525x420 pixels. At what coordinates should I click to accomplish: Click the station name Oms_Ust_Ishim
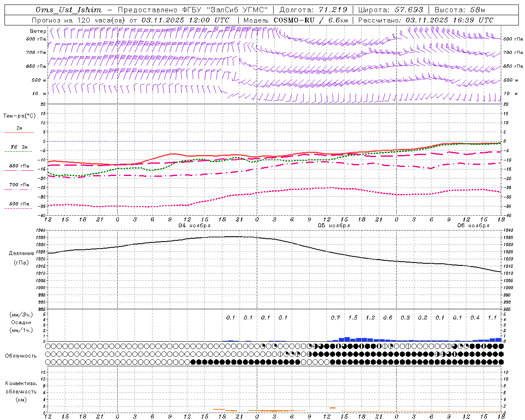pyautogui.click(x=68, y=10)
